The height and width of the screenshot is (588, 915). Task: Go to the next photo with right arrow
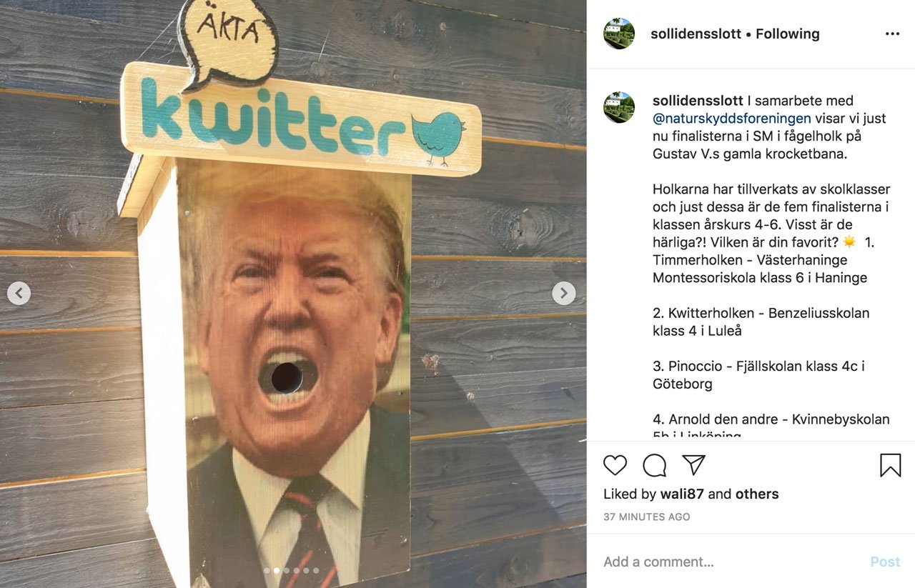563,293
